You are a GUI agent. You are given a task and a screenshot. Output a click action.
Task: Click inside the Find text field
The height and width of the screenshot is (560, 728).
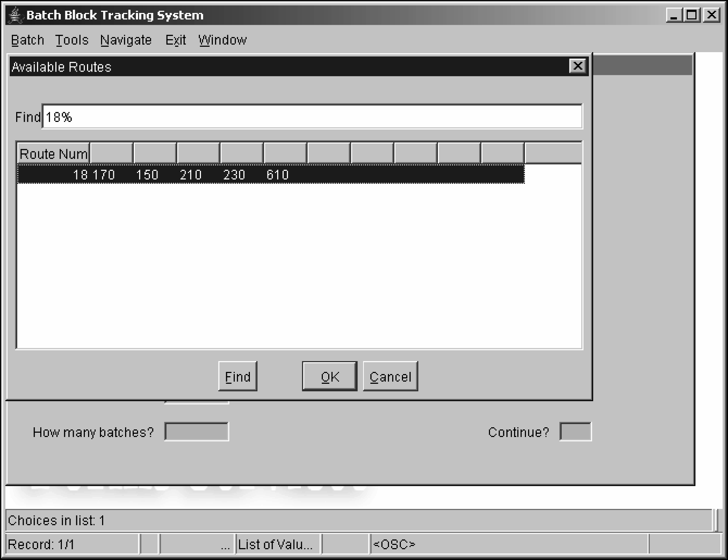click(311, 117)
